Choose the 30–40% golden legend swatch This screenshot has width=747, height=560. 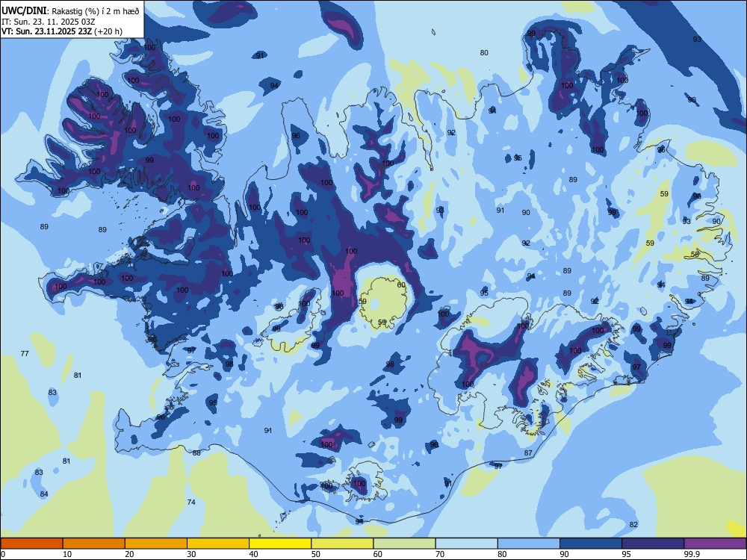click(218, 544)
